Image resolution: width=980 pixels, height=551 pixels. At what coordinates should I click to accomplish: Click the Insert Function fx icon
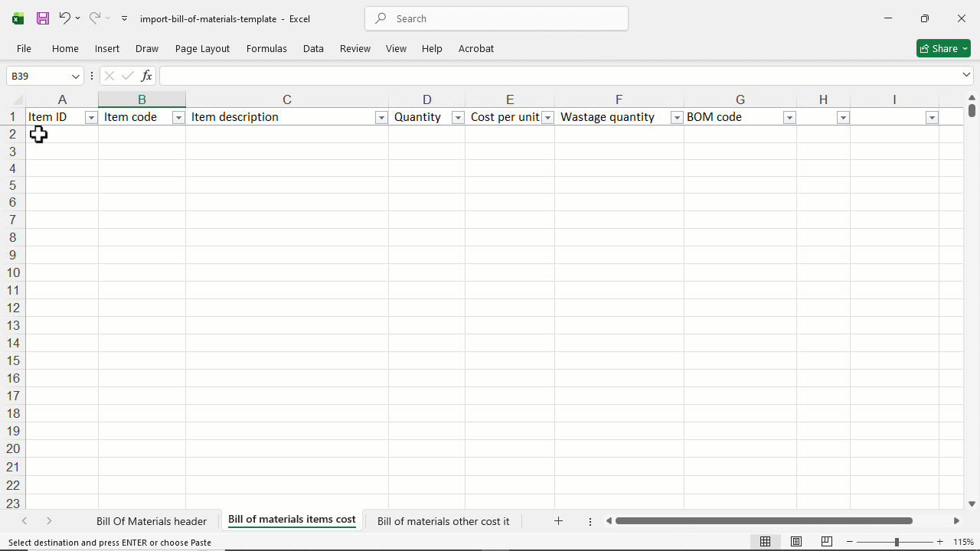[146, 76]
